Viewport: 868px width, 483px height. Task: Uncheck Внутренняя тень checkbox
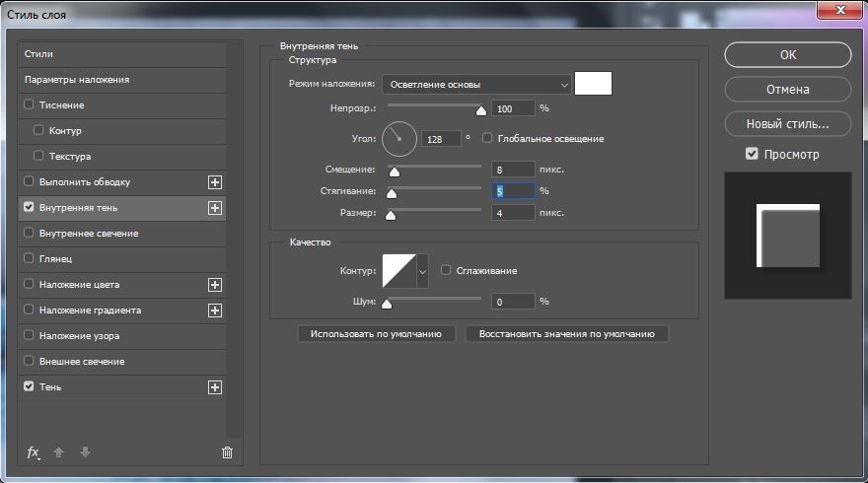coord(29,207)
